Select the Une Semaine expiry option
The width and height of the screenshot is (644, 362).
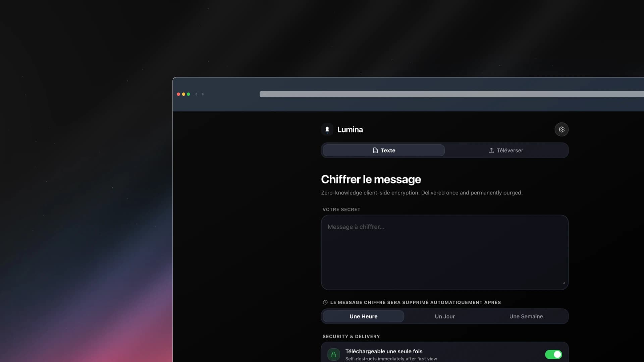[526, 316]
